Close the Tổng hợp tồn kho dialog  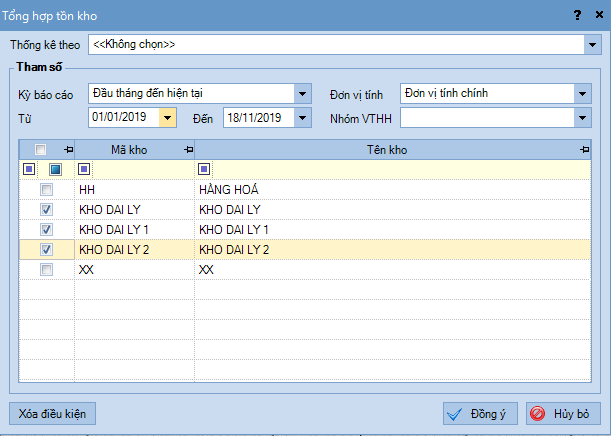pyautogui.click(x=599, y=15)
